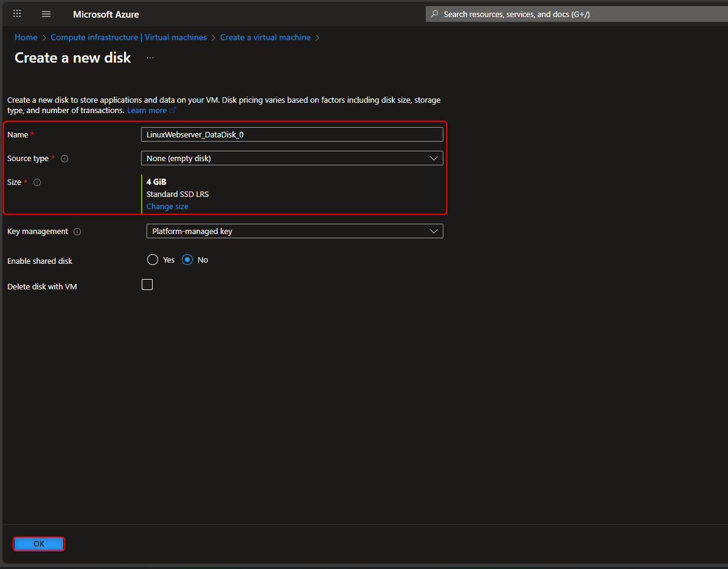
Task: Select Yes for Enable shared disk
Action: click(x=153, y=260)
